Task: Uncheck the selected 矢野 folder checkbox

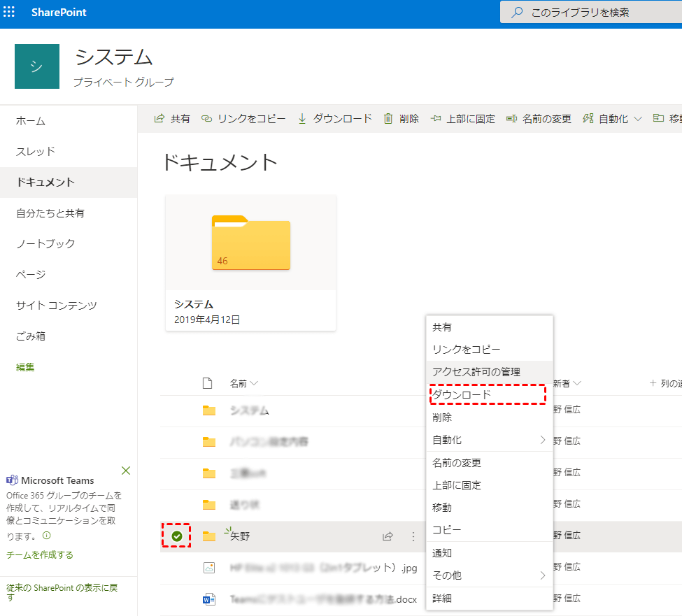Action: (177, 536)
